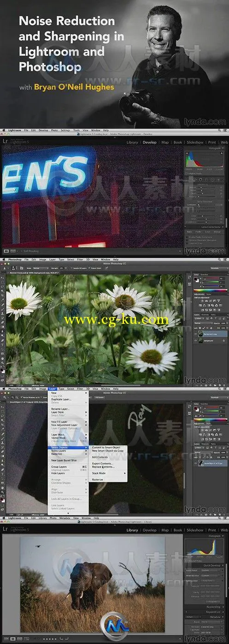Viewport: 229px width, 644px height.
Task: Choose Hide Layers in Layer menu
Action: coord(58,473)
